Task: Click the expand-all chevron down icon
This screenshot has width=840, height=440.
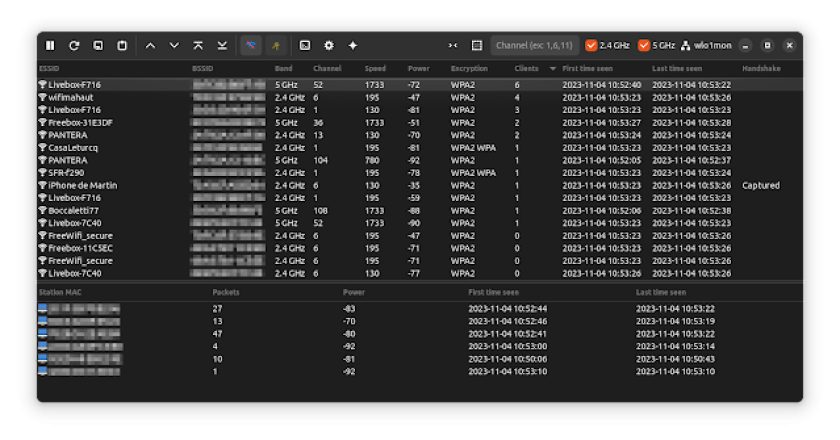Action: coord(174,46)
